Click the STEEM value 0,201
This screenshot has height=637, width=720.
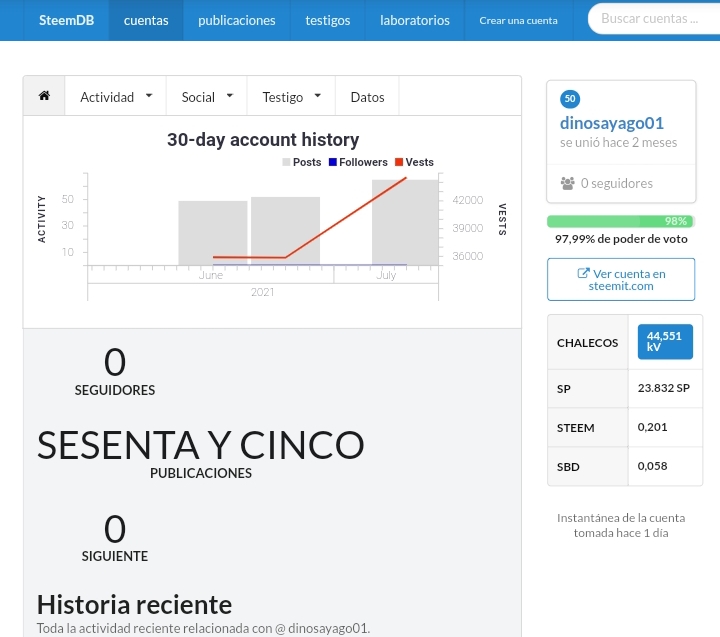pos(652,427)
